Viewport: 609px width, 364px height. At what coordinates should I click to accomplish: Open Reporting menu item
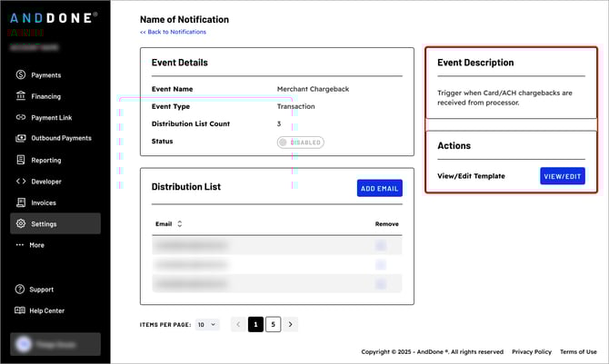46,161
